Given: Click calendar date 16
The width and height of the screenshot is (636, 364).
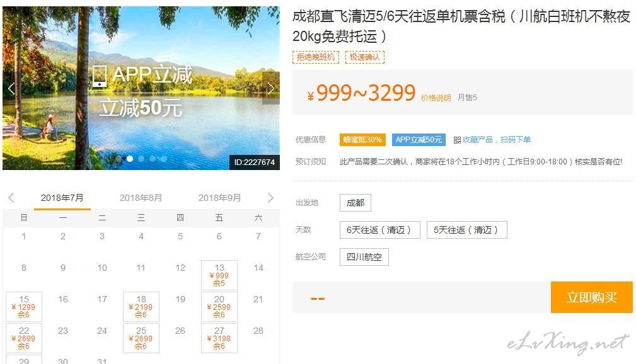Looking at the screenshot, I should 63,300.
